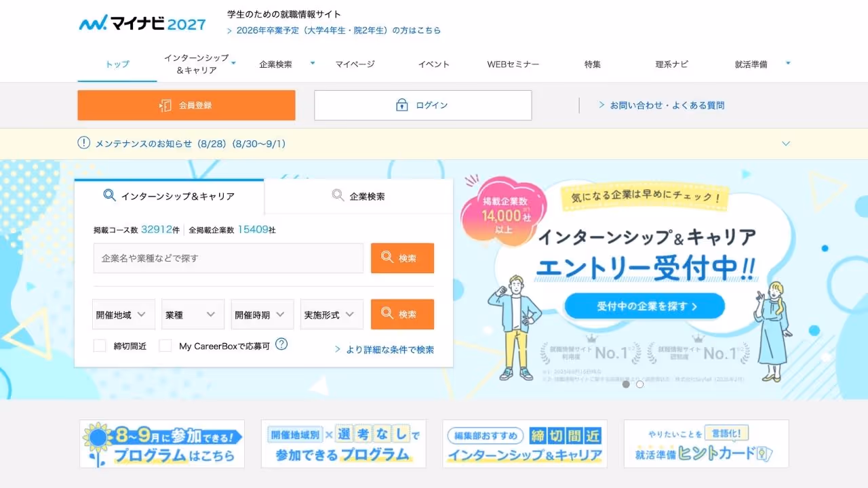Click the magnifier icon on the 企業検索 tab

(x=338, y=195)
